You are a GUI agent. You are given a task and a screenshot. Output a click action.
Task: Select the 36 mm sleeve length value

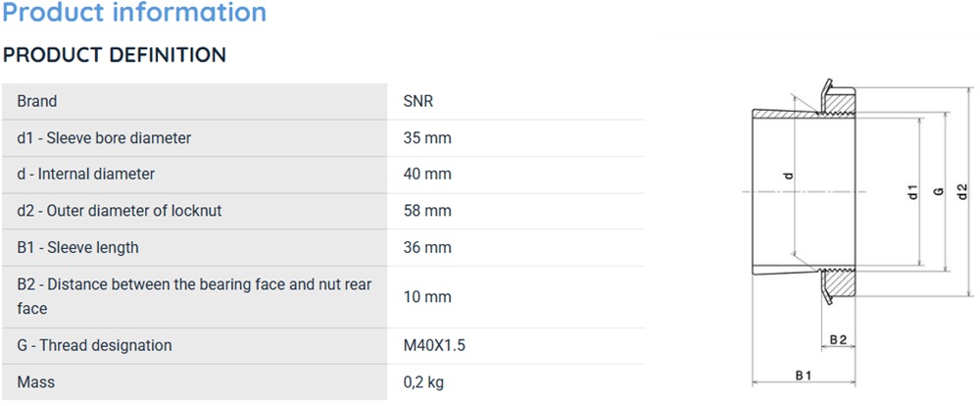427,247
